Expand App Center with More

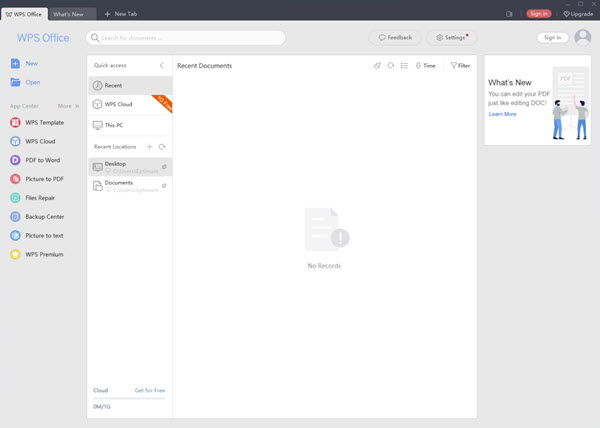coord(68,106)
